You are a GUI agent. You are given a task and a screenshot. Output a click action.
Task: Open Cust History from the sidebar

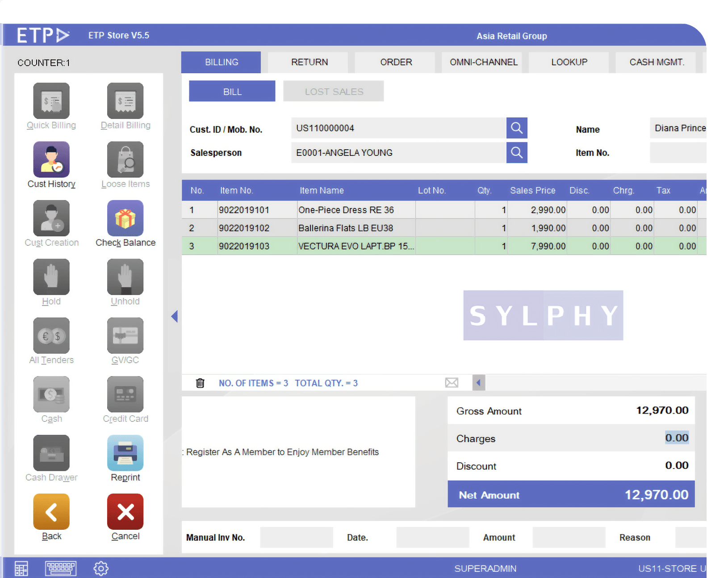point(51,159)
